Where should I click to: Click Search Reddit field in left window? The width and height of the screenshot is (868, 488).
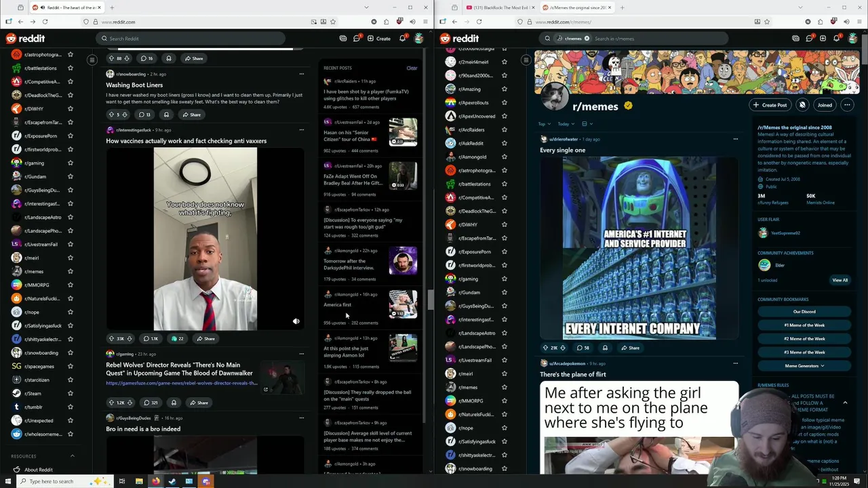pyautogui.click(x=190, y=39)
